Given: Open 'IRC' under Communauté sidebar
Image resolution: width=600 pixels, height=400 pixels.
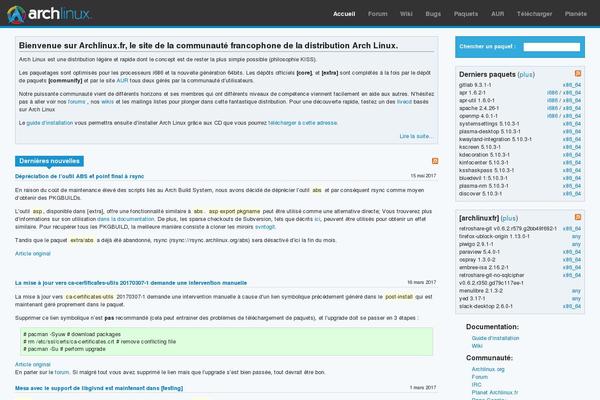Looking at the screenshot, I should point(476,385).
